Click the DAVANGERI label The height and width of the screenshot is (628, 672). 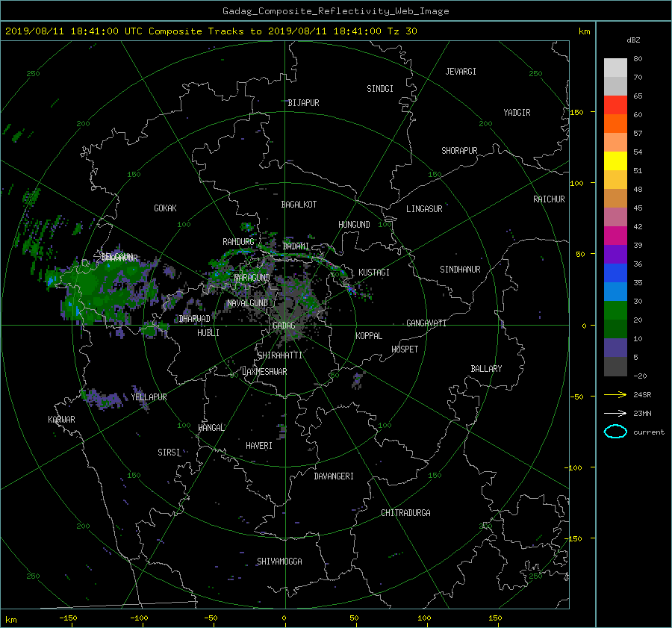334,476
